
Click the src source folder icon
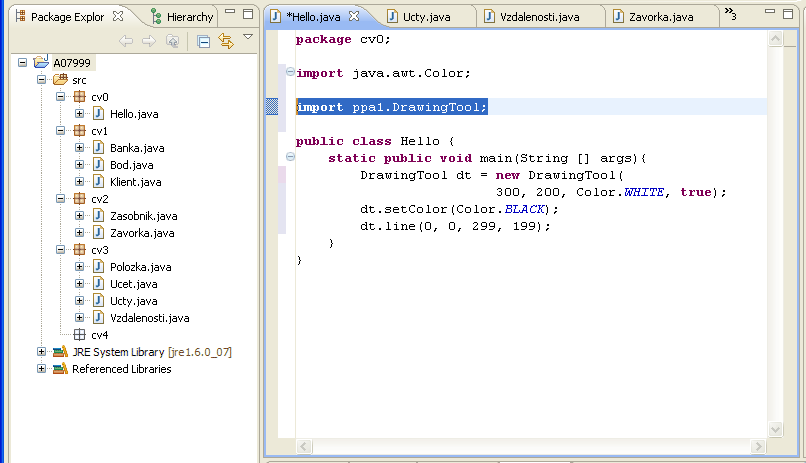60,80
